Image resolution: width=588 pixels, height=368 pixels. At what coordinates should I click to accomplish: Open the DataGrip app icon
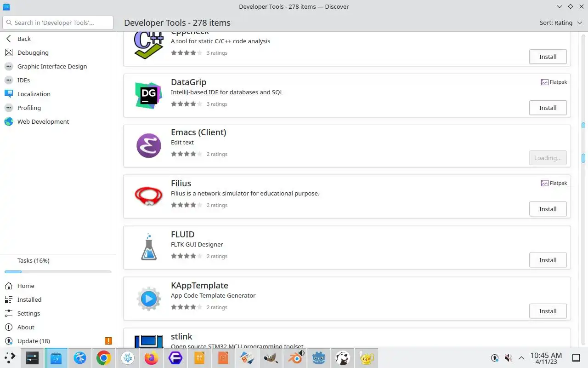coord(148,95)
